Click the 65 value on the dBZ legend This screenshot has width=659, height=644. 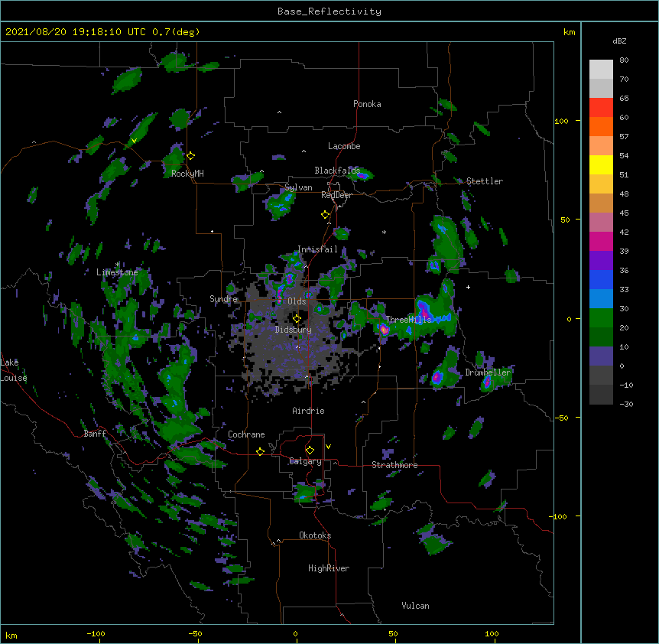tap(624, 99)
